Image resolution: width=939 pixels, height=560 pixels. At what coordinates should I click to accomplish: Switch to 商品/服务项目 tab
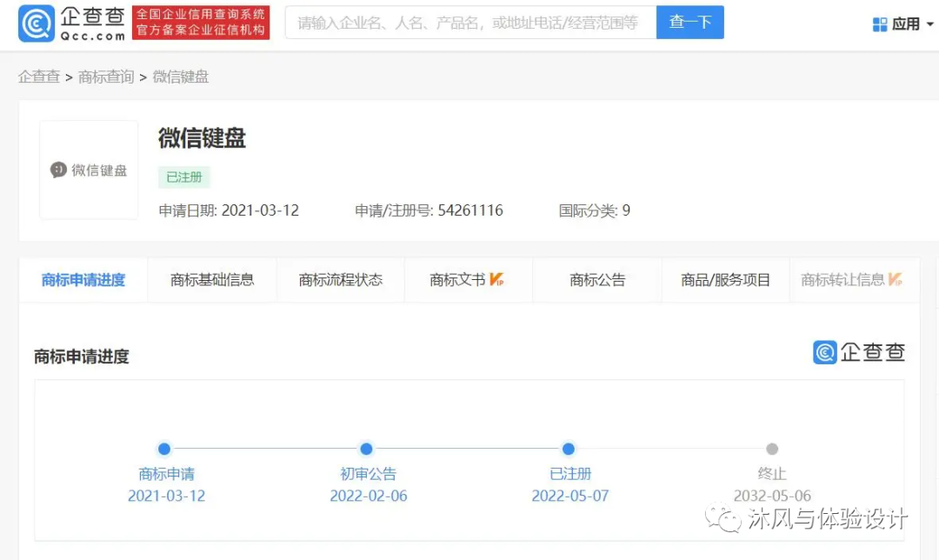(725, 280)
